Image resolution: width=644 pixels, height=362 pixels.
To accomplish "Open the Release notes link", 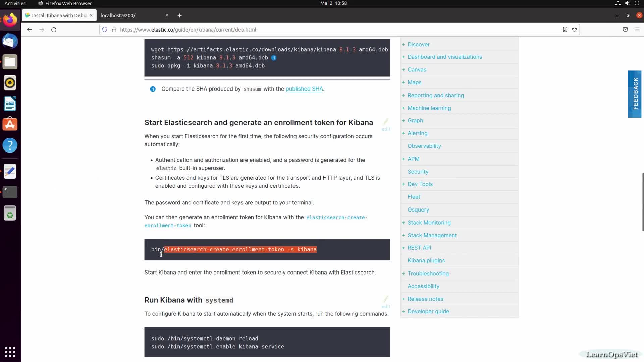I will (x=425, y=299).
